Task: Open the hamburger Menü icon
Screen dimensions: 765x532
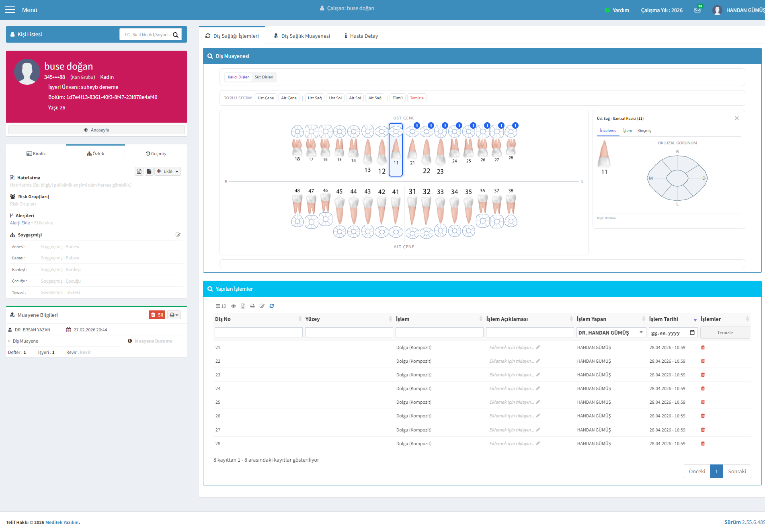Action: [10, 10]
